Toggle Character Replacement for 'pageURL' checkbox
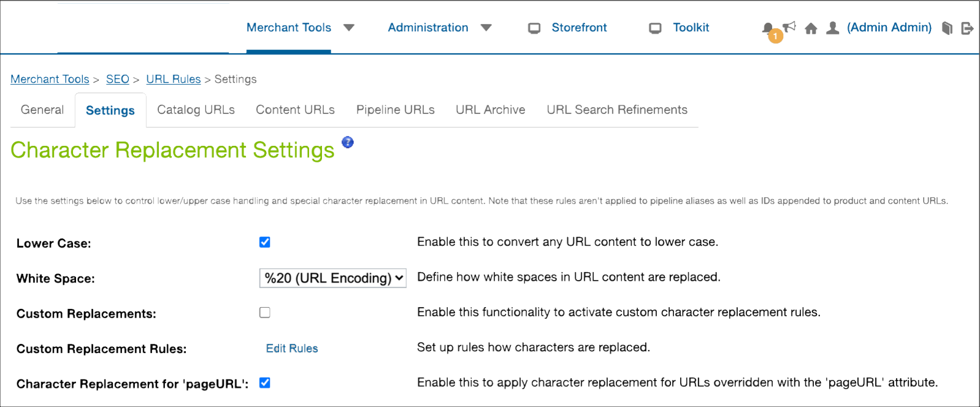980x407 pixels. click(x=265, y=383)
